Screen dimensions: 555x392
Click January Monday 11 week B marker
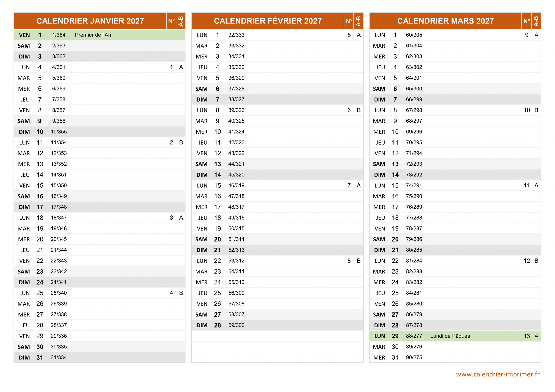181,142
